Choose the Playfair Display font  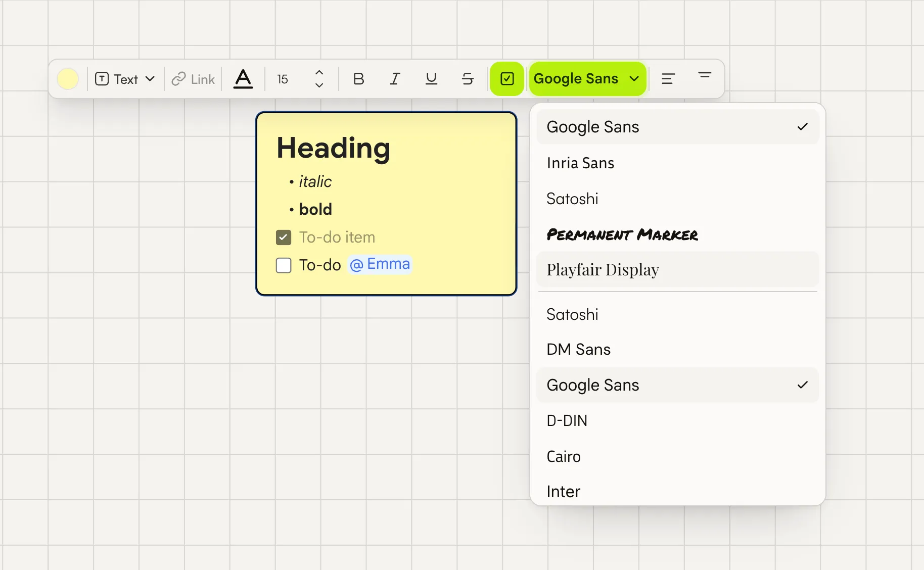(x=677, y=269)
